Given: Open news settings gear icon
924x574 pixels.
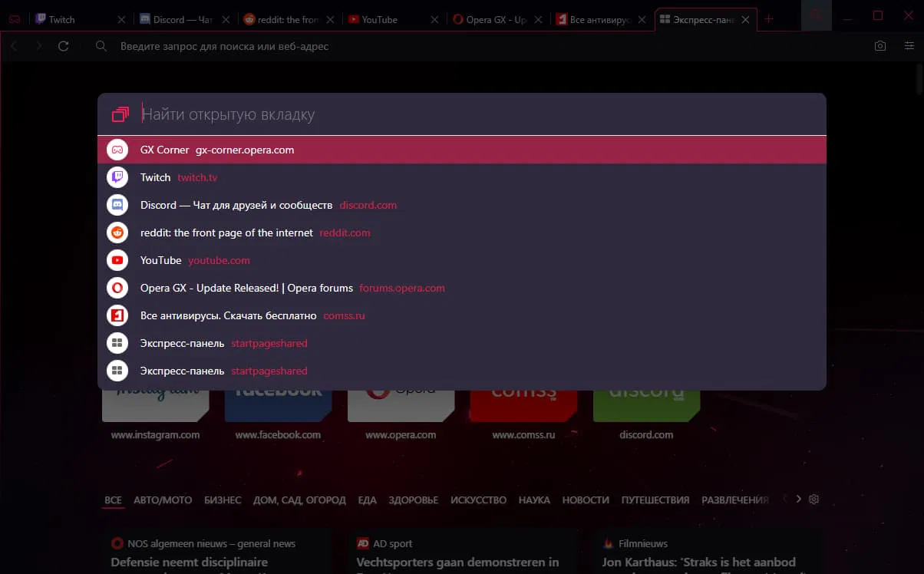Looking at the screenshot, I should [814, 499].
